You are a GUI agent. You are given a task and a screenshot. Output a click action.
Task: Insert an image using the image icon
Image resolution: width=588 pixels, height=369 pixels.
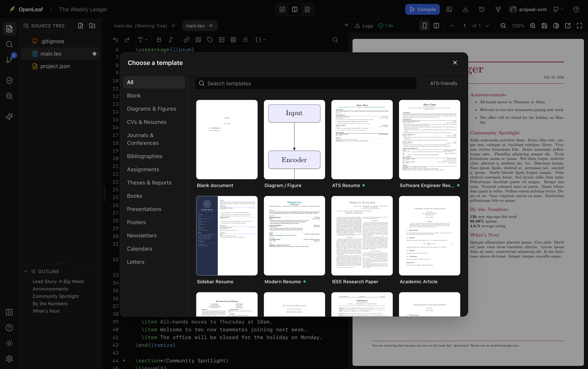click(x=222, y=39)
